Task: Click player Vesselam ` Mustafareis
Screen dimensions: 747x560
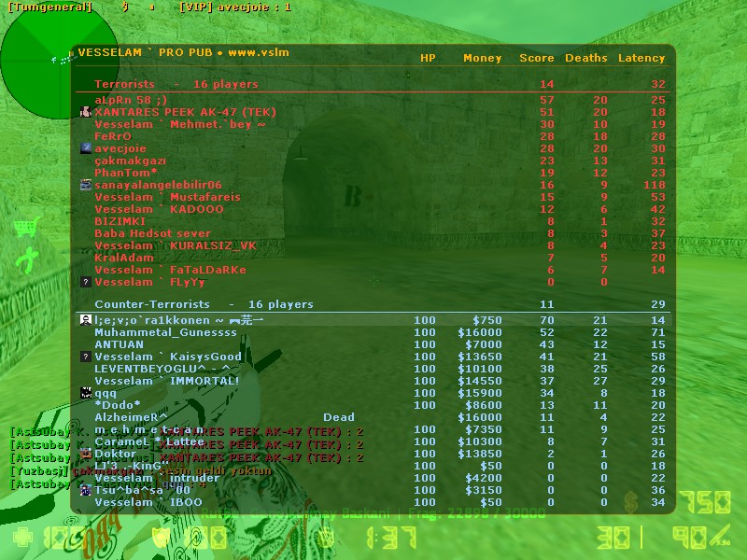Action: click(168, 197)
